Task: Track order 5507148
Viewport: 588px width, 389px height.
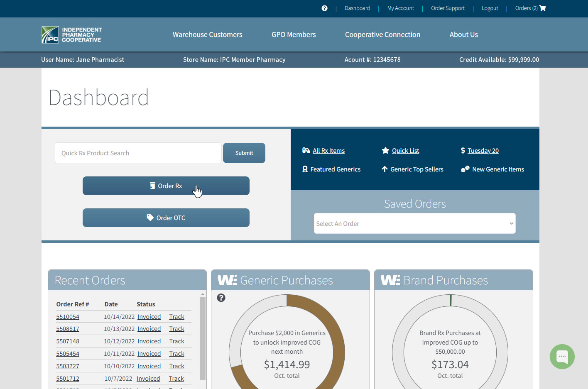Action: pyautogui.click(x=176, y=341)
